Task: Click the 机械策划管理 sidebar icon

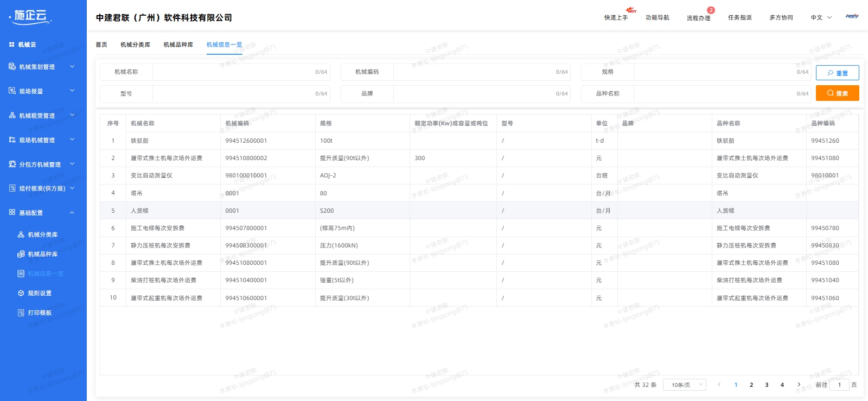Action: [12, 67]
